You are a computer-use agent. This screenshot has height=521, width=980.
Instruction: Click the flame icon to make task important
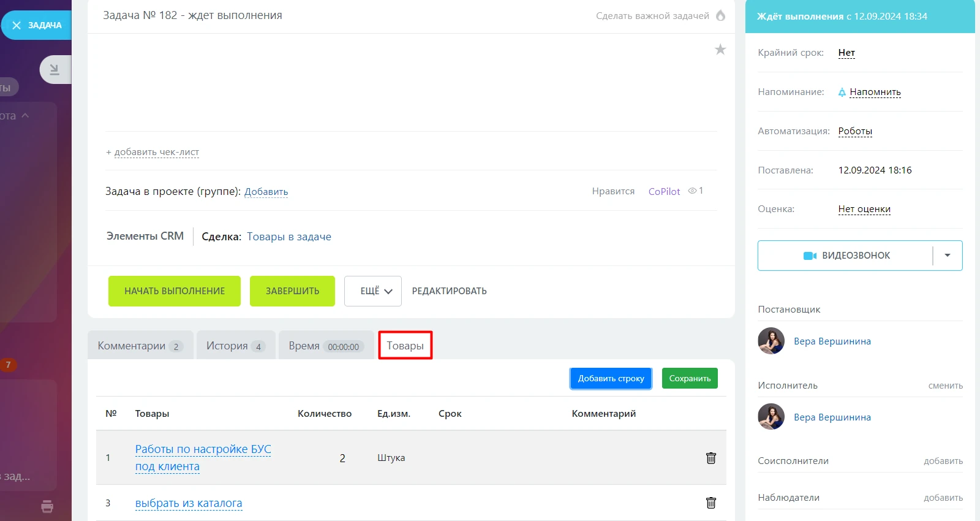point(721,15)
